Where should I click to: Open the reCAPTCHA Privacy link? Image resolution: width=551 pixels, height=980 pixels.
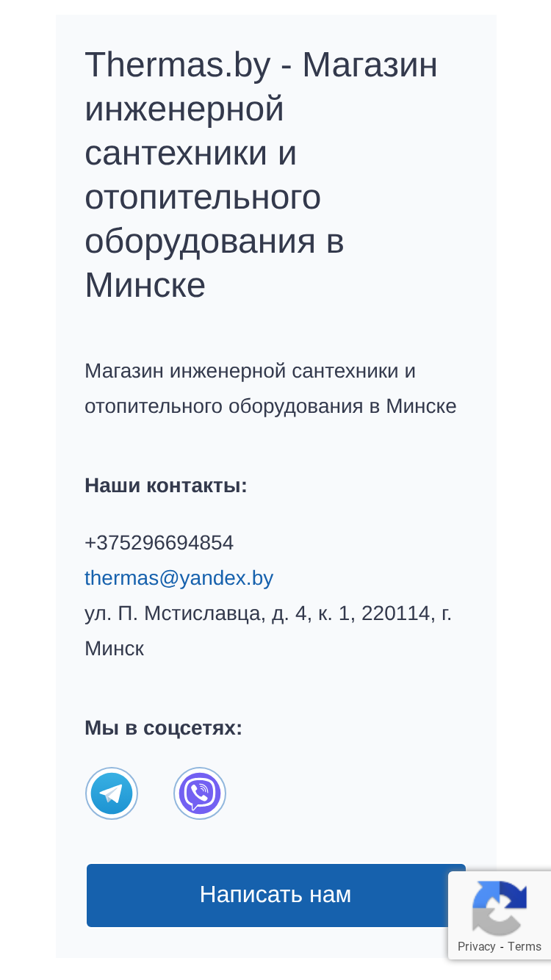476,946
